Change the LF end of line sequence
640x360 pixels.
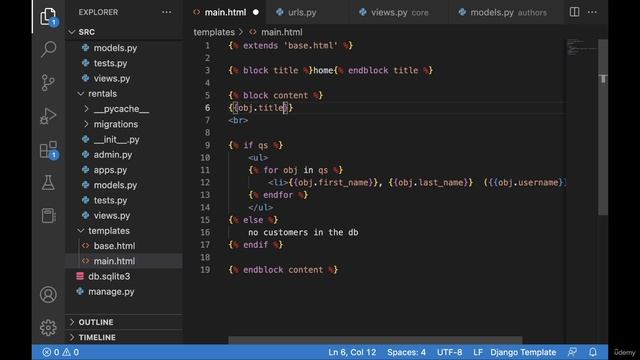478,352
